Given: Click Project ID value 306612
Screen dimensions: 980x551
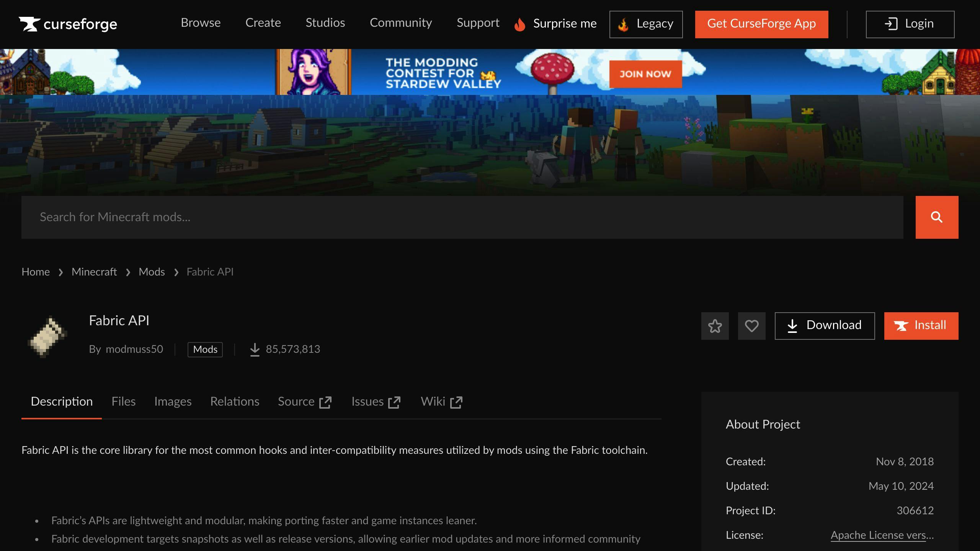Looking at the screenshot, I should tap(915, 511).
